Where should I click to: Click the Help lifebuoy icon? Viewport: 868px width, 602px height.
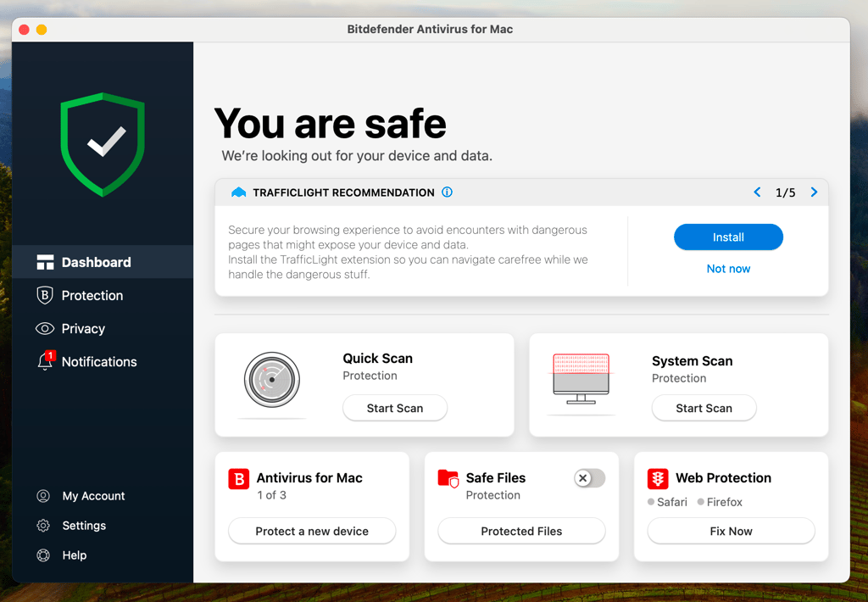43,555
